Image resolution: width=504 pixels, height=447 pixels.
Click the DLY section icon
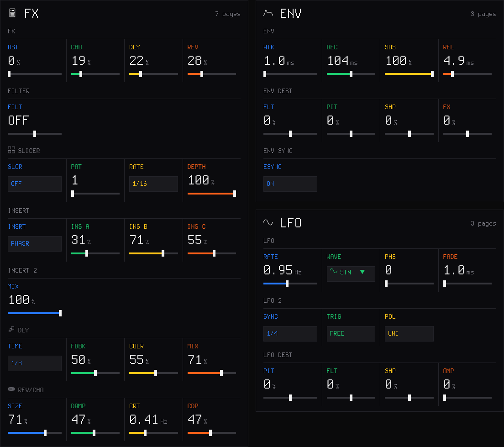tap(11, 329)
